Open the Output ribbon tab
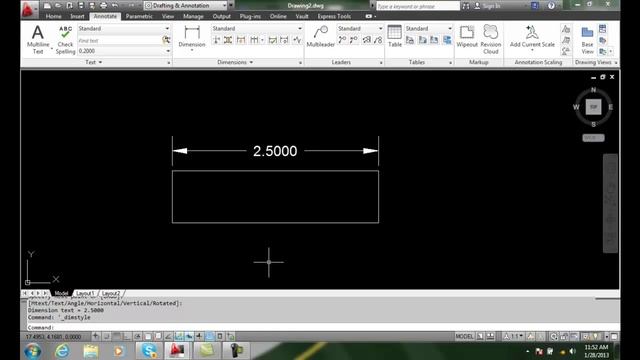640x360 pixels. click(x=222, y=16)
